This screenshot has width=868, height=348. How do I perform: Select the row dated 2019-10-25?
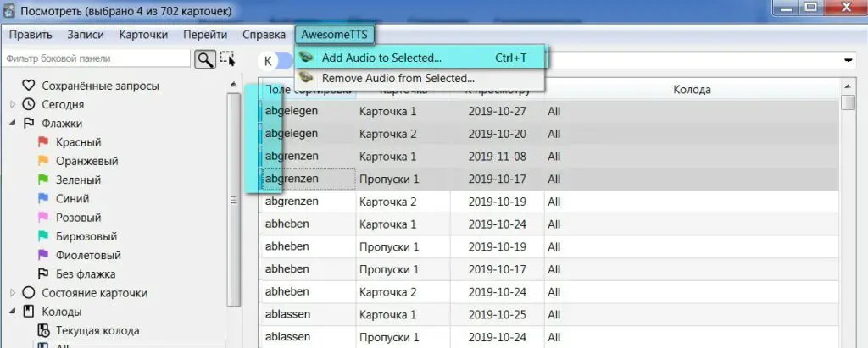coord(548,314)
